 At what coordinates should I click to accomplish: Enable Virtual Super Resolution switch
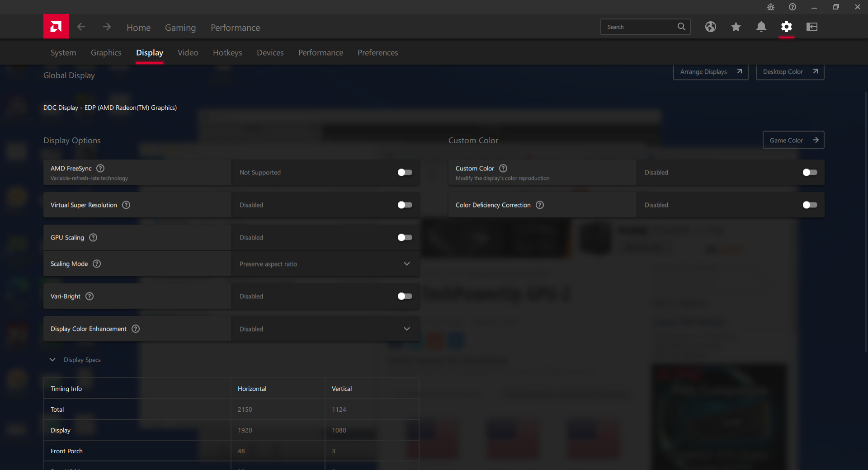[405, 205]
